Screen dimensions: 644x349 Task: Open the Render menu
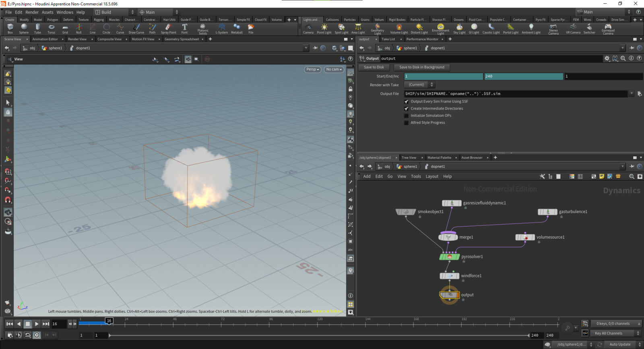pos(32,12)
